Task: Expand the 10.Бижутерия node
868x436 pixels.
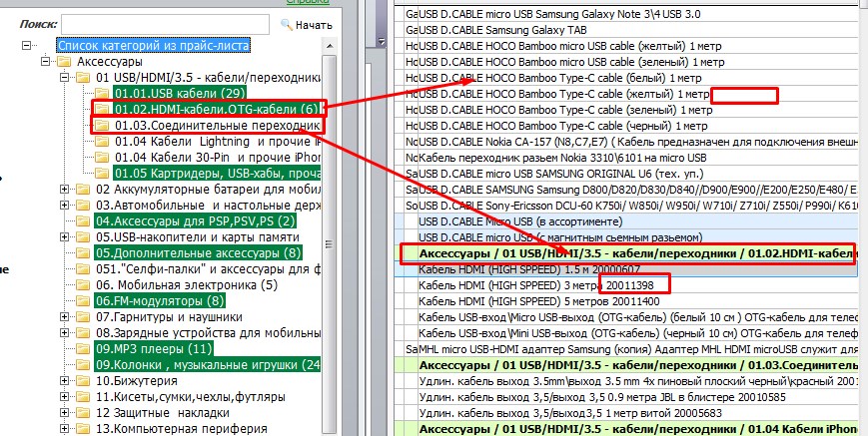Action: [64, 381]
